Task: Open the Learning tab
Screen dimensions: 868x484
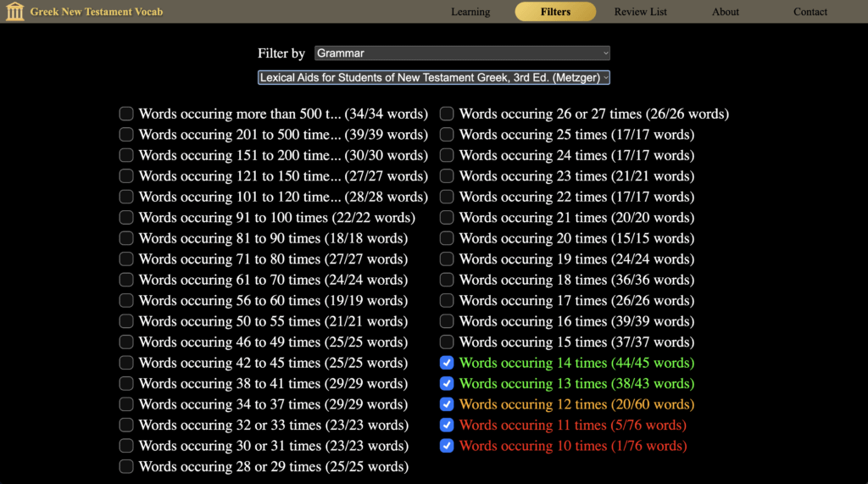Action: point(470,12)
